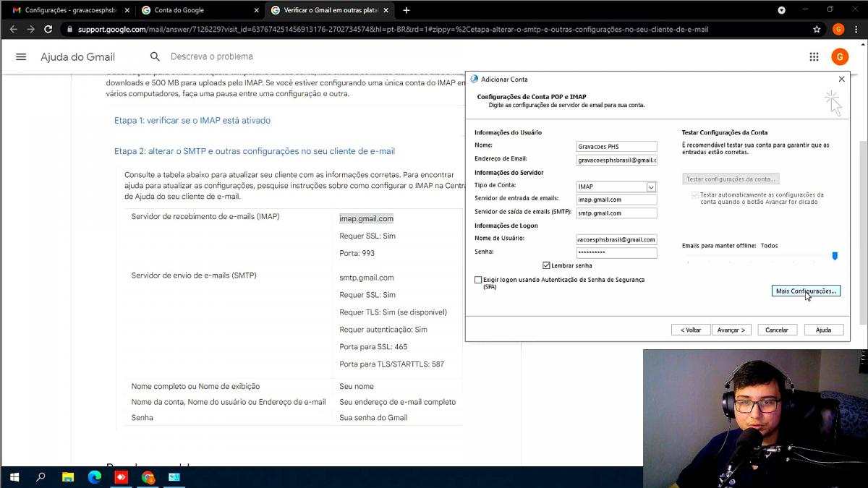Click the search magnifier icon in Gmail Help

click(x=155, y=56)
